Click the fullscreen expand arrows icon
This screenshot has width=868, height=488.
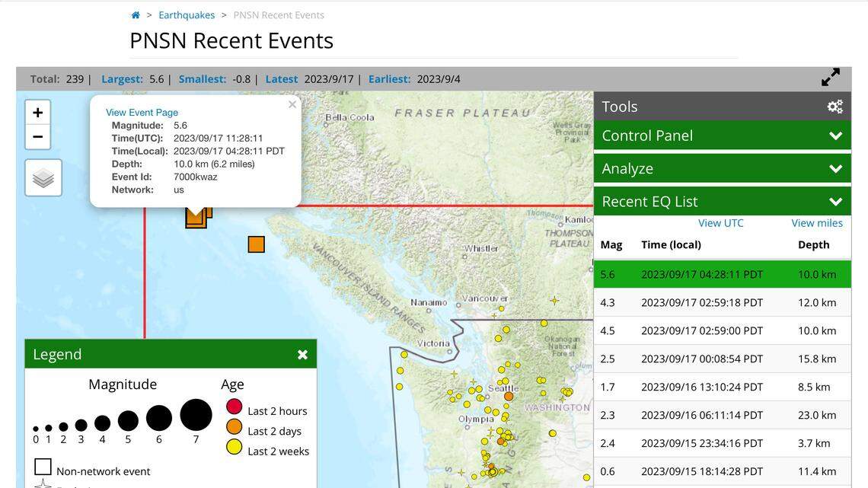(x=830, y=77)
